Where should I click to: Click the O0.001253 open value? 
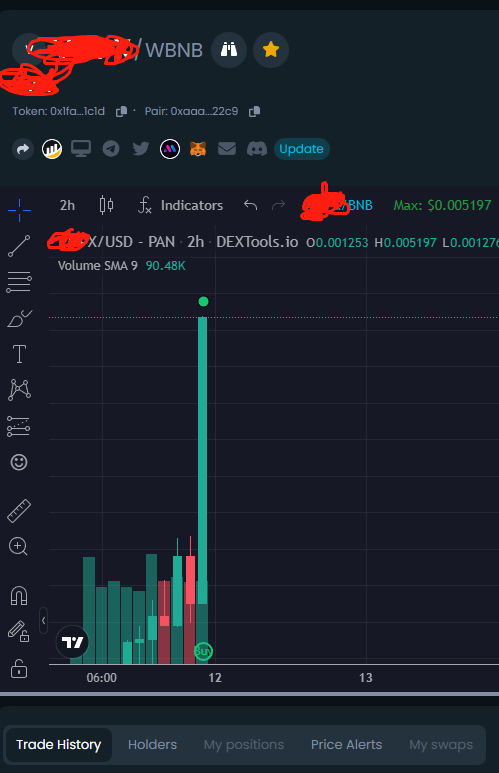[337, 243]
